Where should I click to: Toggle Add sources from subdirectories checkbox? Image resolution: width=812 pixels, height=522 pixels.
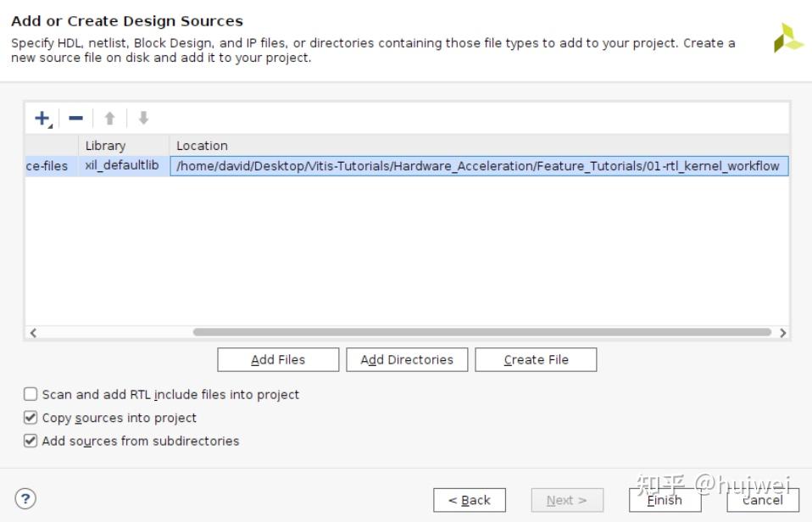point(31,441)
